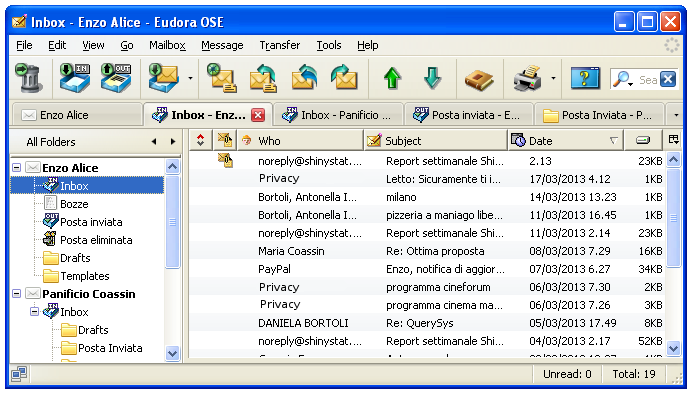The height and width of the screenshot is (394, 692).
Task: Click the blue Help question-mark icon
Action: tap(585, 78)
